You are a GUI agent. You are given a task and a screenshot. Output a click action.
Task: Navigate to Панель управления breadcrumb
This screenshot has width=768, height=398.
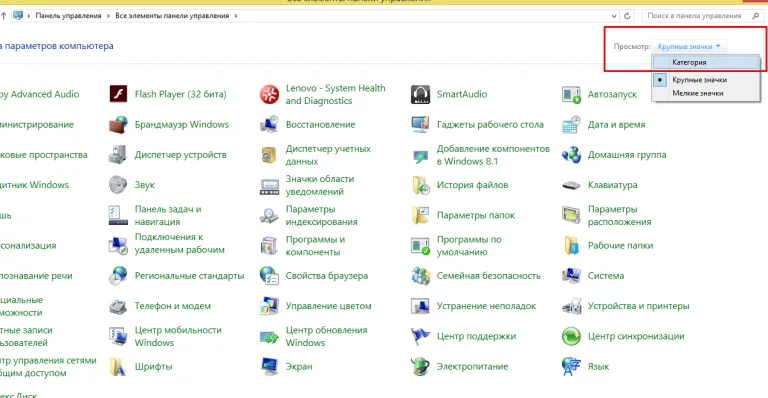[x=68, y=16]
